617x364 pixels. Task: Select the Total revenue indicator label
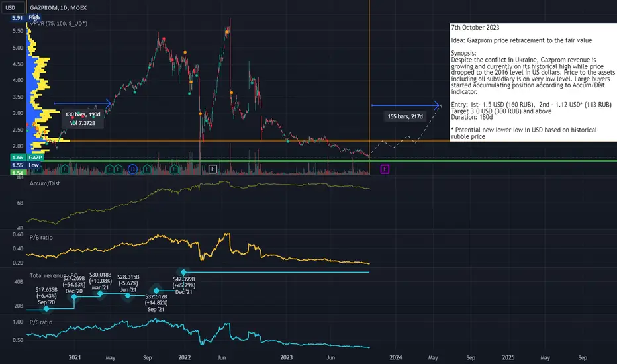54,275
